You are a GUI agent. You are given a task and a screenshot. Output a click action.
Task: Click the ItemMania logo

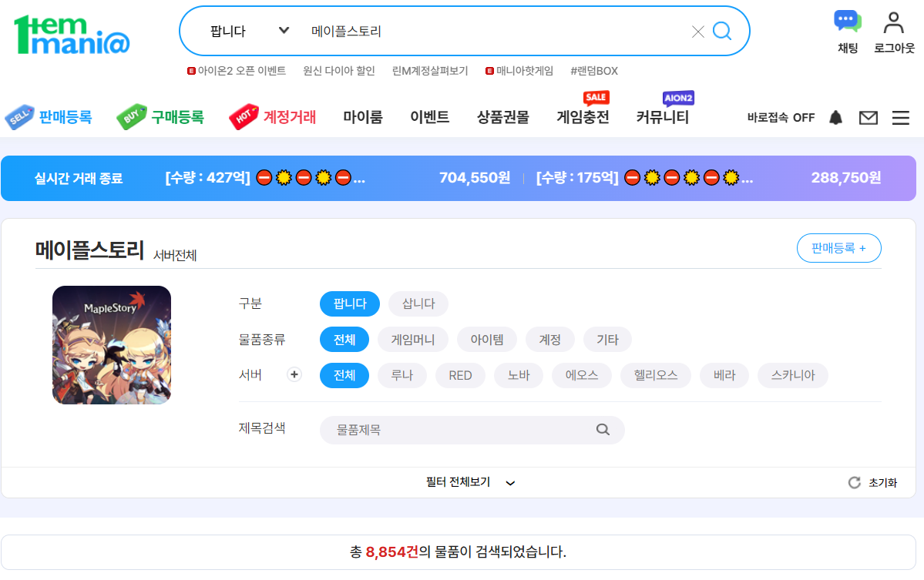coord(72,35)
